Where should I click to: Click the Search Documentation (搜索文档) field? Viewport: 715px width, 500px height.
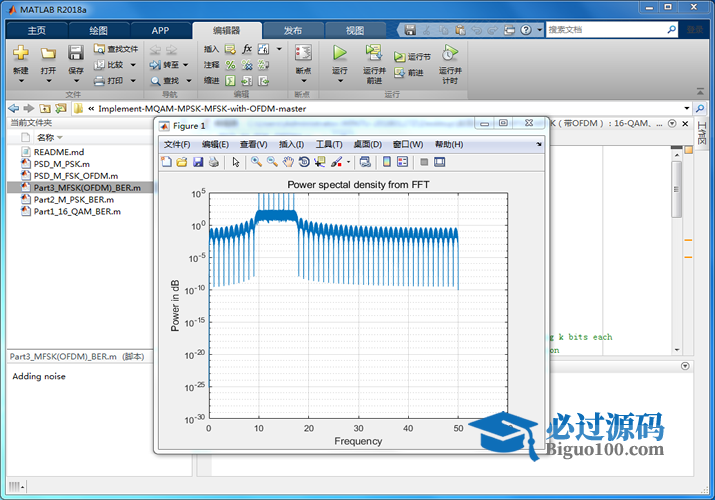(x=610, y=30)
